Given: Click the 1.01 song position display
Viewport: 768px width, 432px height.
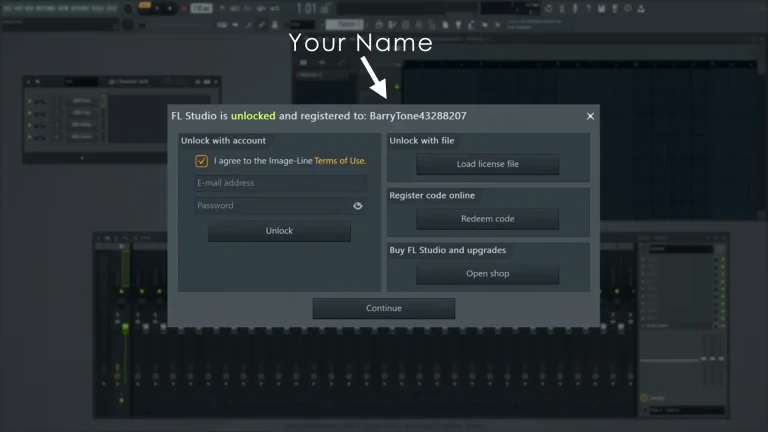Looking at the screenshot, I should coord(312,8).
